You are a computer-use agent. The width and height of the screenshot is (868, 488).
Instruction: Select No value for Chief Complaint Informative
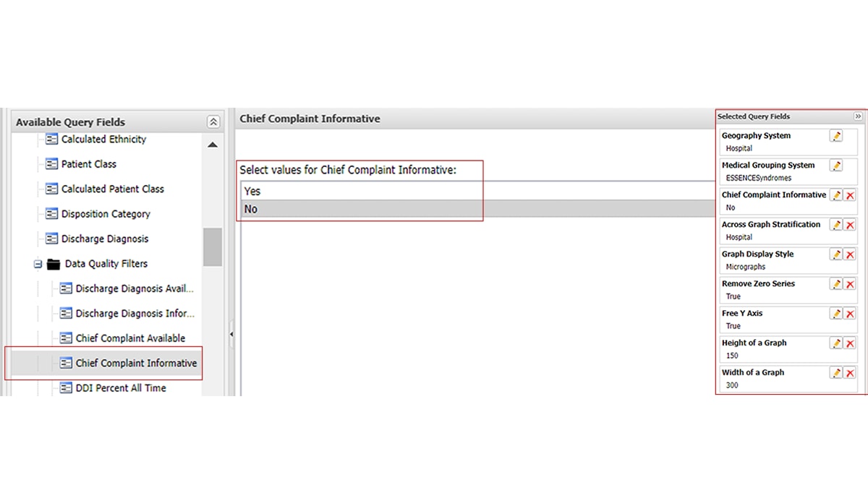click(x=477, y=209)
